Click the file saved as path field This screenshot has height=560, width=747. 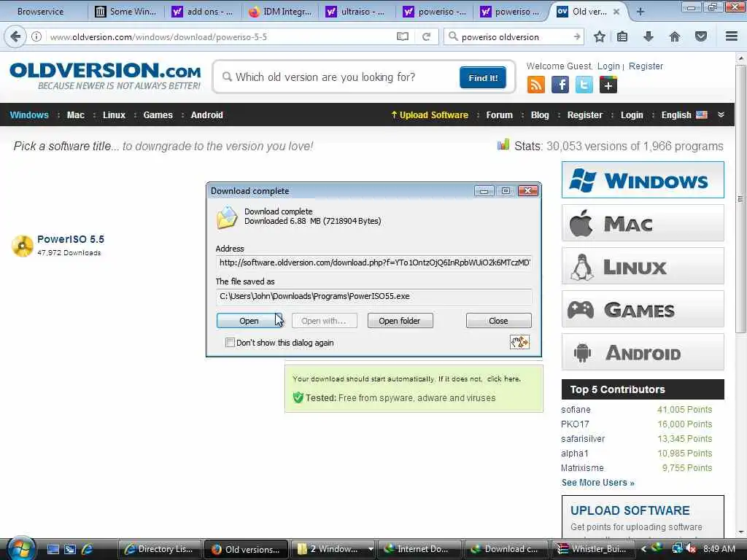click(x=374, y=296)
